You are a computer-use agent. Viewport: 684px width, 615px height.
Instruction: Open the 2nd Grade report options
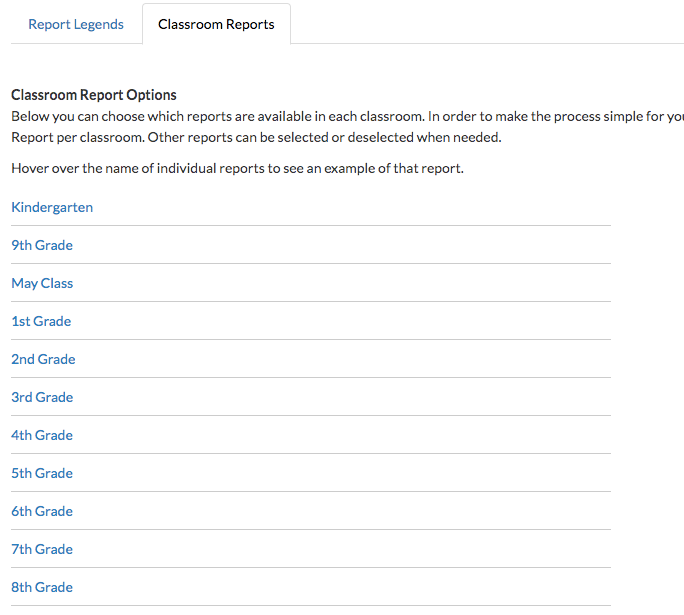pos(43,359)
